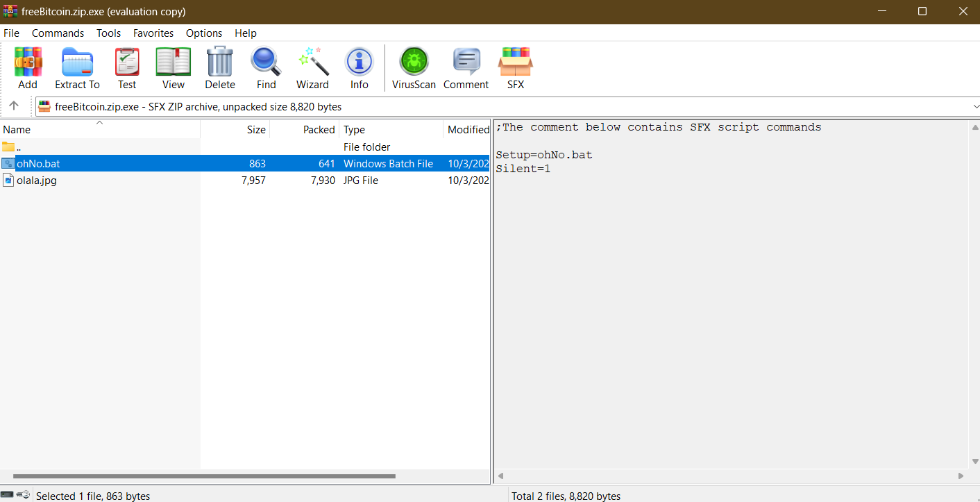Open the Options menu
The width and height of the screenshot is (980, 502).
[x=204, y=33]
